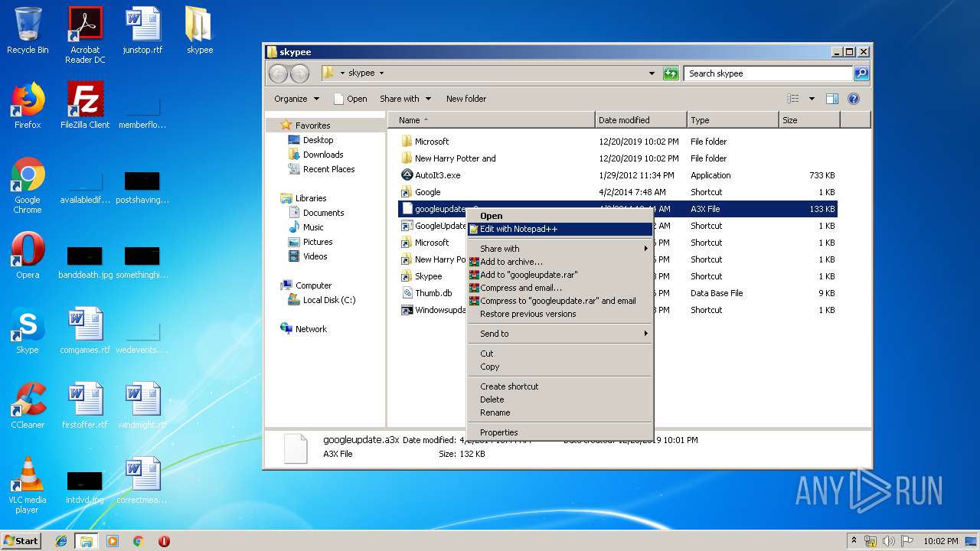Click the Explorer forward arrow button
This screenshot has width=980, height=551.
click(x=299, y=73)
